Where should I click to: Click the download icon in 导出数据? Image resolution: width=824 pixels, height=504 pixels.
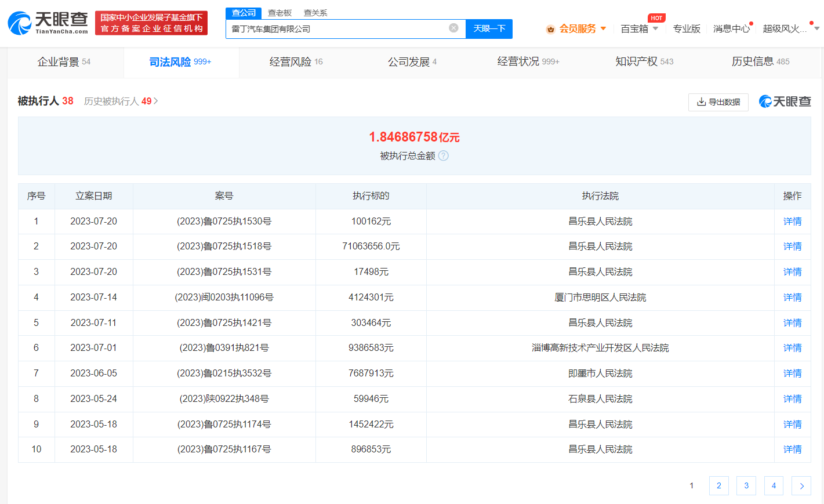(701, 102)
